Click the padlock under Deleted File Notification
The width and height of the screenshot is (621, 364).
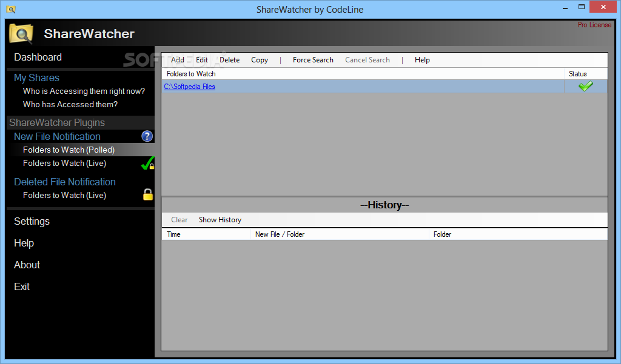coord(148,194)
